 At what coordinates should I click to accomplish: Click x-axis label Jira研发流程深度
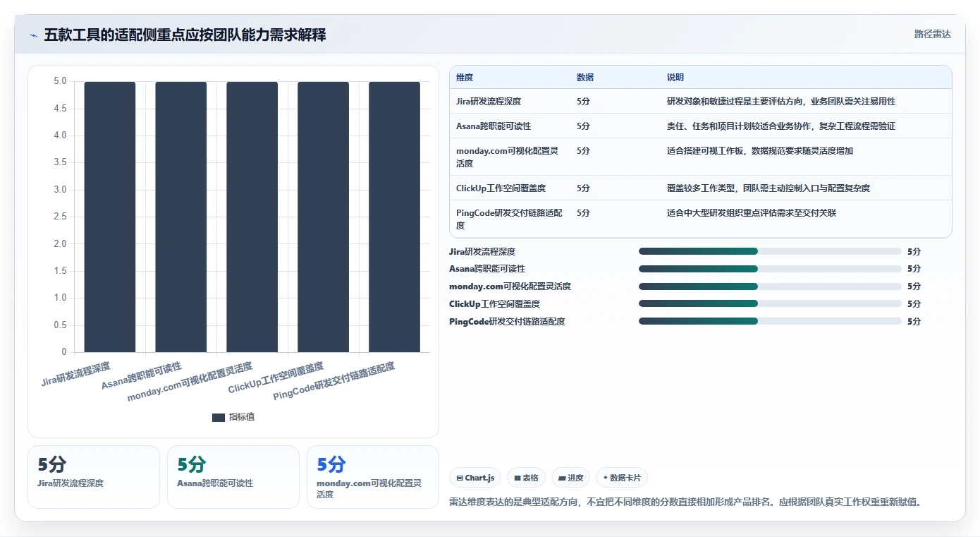[76, 374]
